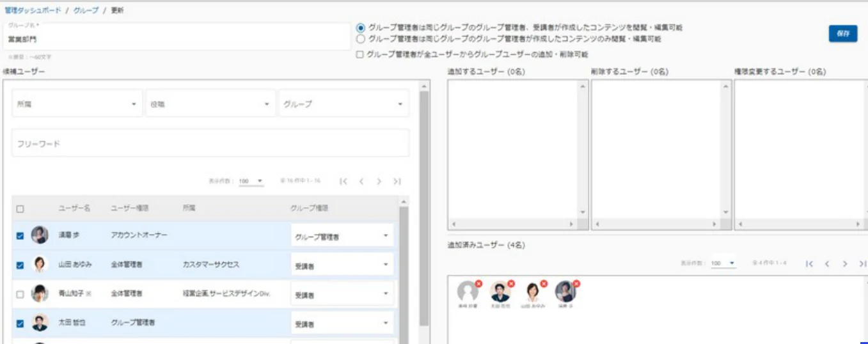Click 須藤 歩's avatar in the candidate table
The width and height of the screenshot is (868, 344).
(40, 235)
